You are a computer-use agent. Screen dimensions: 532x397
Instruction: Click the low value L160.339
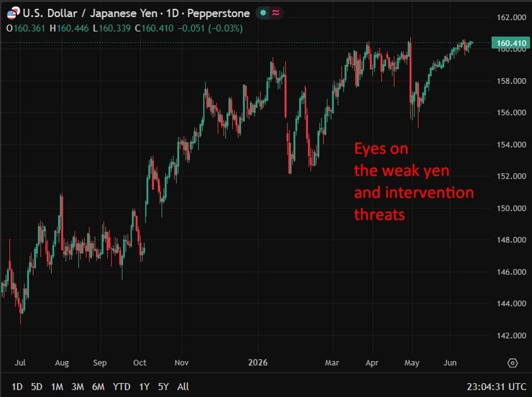click(x=112, y=28)
